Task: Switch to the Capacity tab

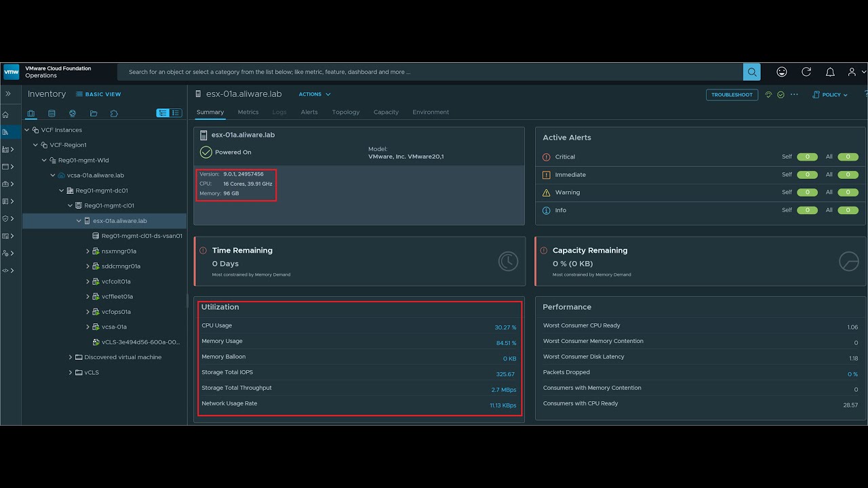Action: pyautogui.click(x=386, y=112)
